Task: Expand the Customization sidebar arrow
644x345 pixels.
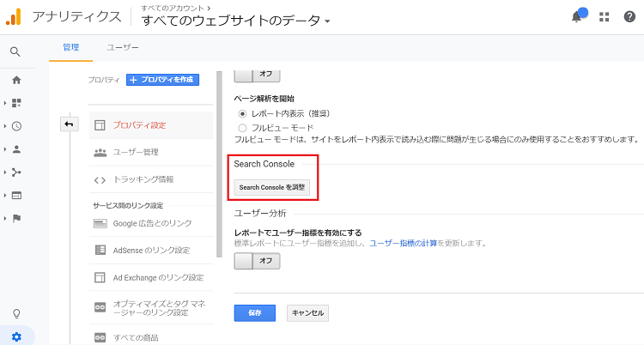Action: pyautogui.click(x=5, y=103)
